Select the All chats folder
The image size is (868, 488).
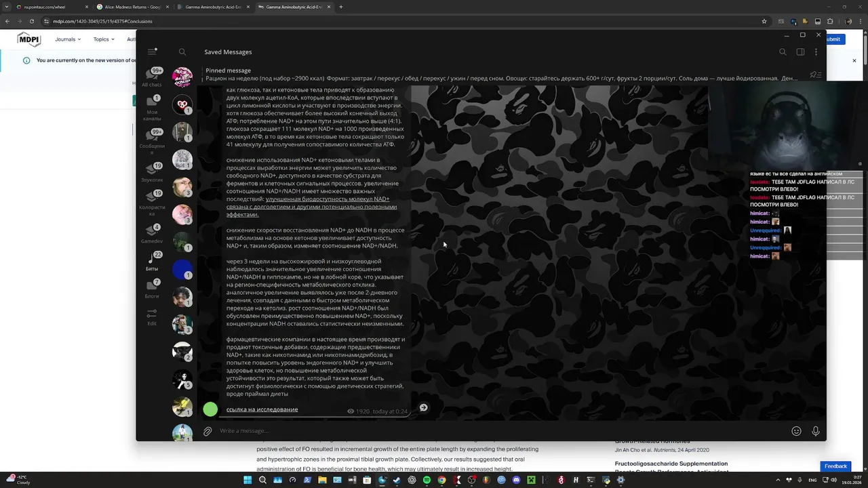[152, 77]
